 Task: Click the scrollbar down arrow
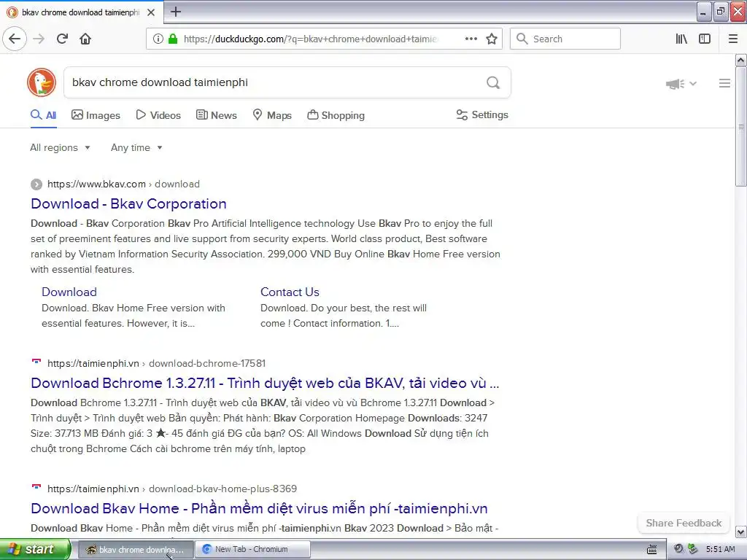[740, 532]
